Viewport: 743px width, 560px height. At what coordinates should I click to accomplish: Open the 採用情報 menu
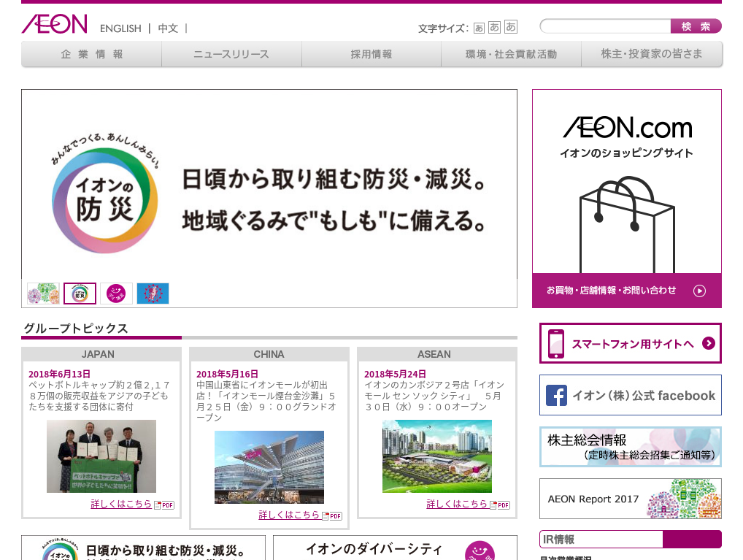(371, 54)
